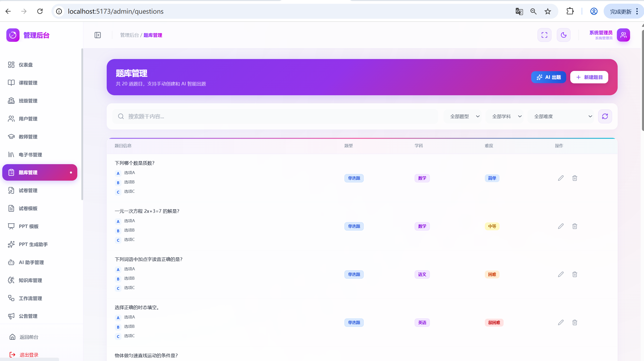Click the 很困难 difficulty tag
This screenshot has height=361, width=644.
494,322
